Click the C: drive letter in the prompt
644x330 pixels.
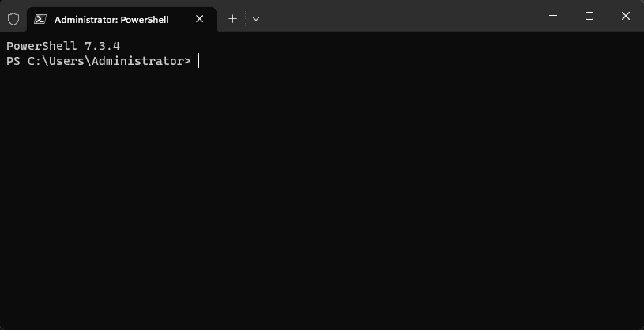[34, 61]
